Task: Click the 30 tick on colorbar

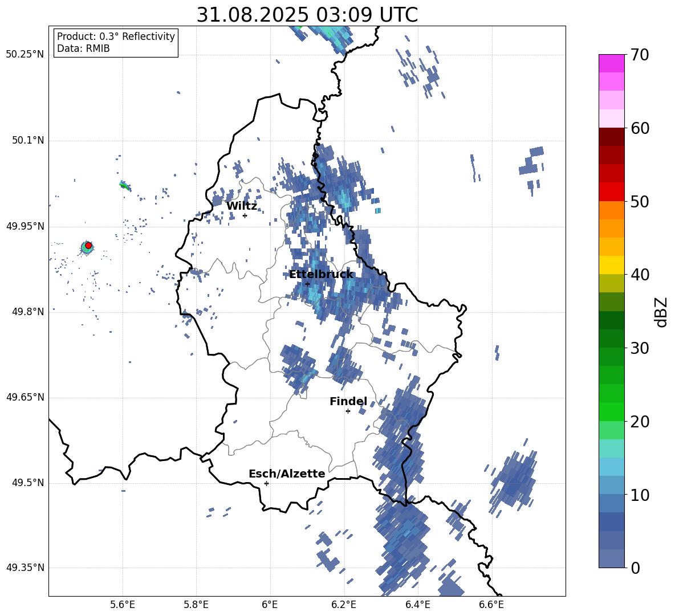Action: (640, 348)
